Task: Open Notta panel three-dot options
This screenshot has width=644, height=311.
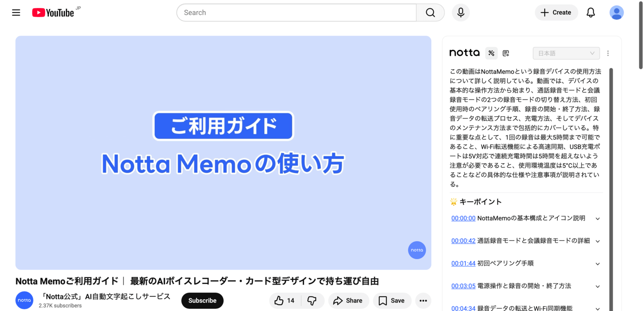Action: (x=608, y=53)
